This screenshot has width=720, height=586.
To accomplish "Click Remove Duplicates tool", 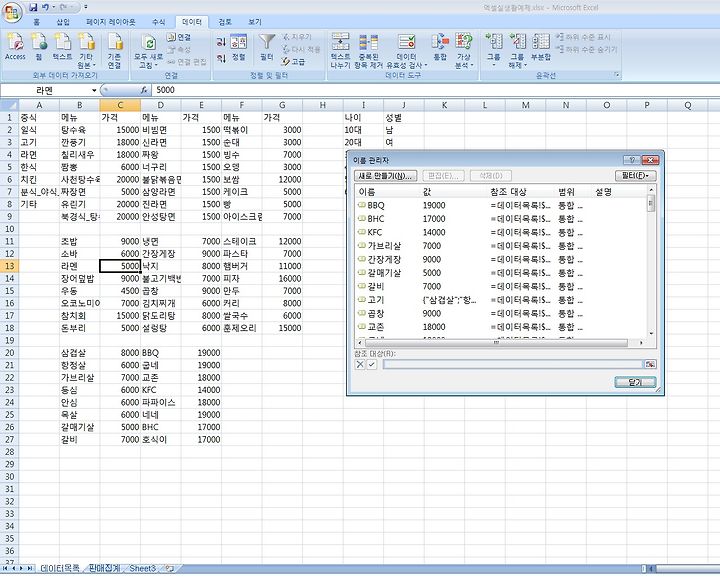I will (x=368, y=51).
